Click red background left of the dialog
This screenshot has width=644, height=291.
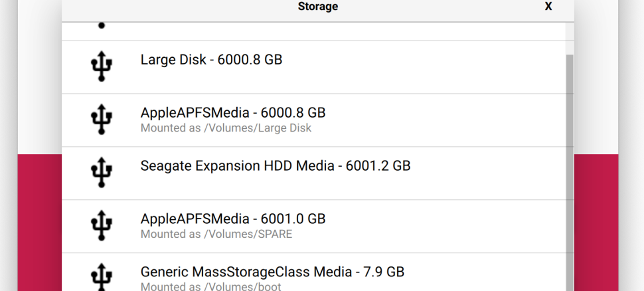click(x=39, y=223)
